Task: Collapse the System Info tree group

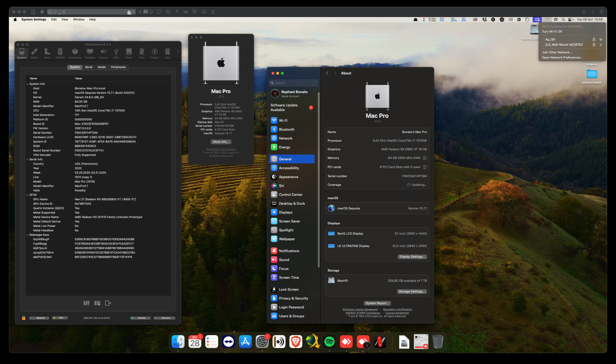Action: click(x=27, y=84)
